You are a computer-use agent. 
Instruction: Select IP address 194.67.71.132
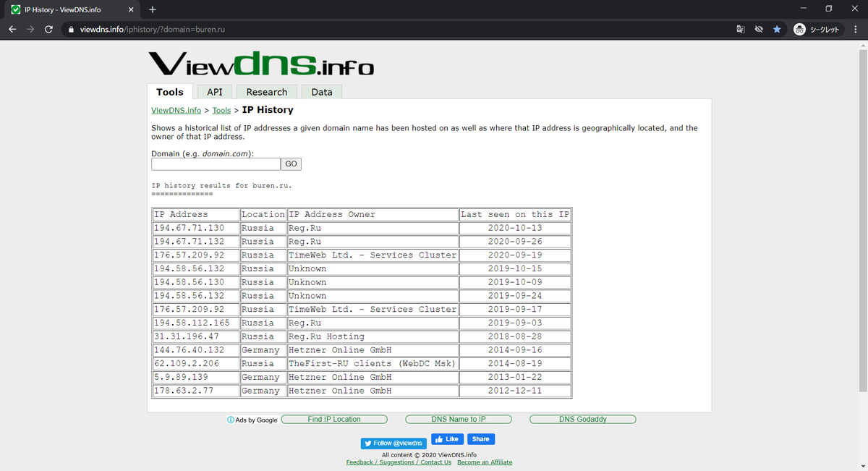(189, 242)
